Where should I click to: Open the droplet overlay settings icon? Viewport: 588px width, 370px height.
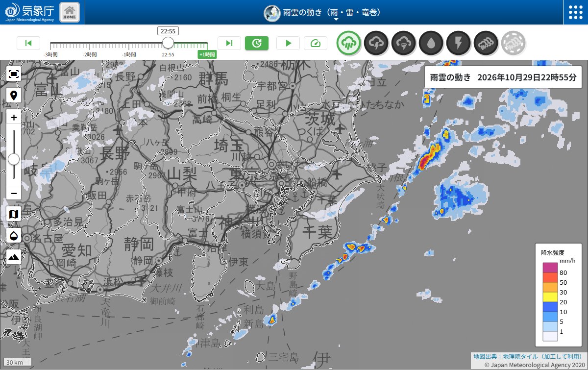(x=14, y=235)
